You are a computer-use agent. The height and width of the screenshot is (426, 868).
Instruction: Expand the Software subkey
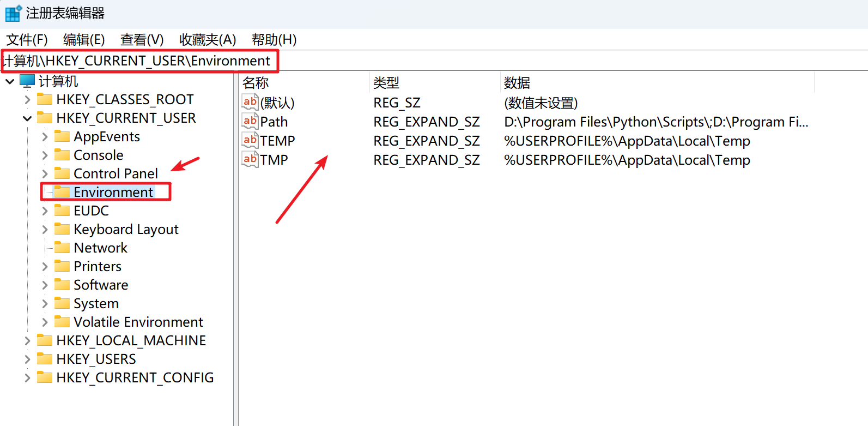pyautogui.click(x=45, y=285)
